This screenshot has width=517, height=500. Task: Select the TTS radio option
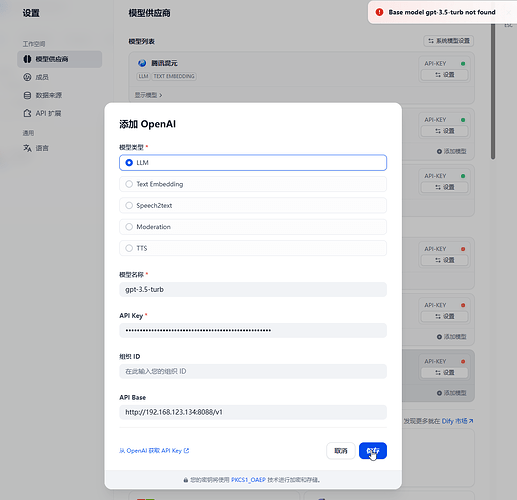(x=253, y=248)
